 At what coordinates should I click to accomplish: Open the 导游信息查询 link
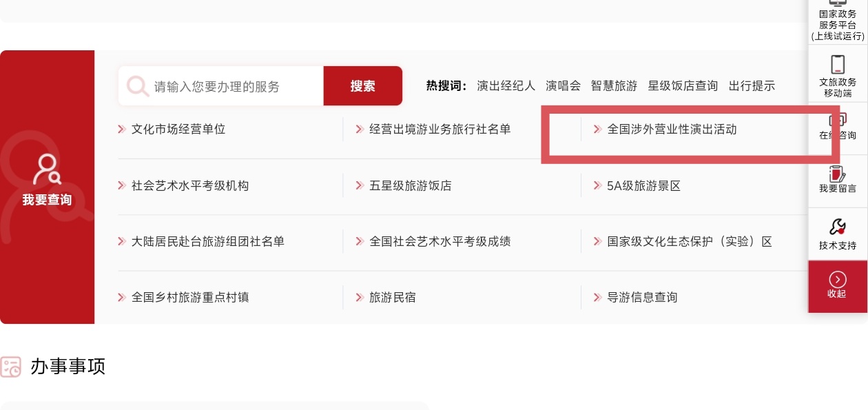tap(642, 297)
